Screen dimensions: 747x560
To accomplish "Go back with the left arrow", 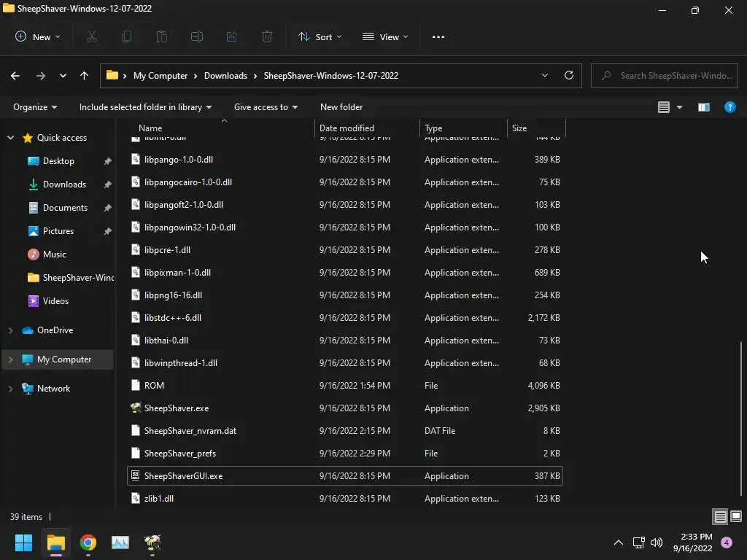I will point(15,76).
